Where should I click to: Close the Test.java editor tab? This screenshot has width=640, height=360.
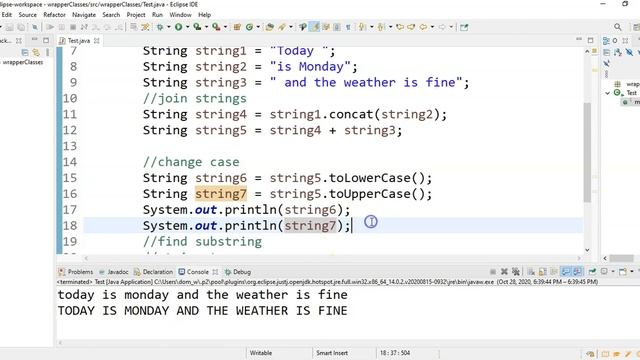tap(97, 41)
